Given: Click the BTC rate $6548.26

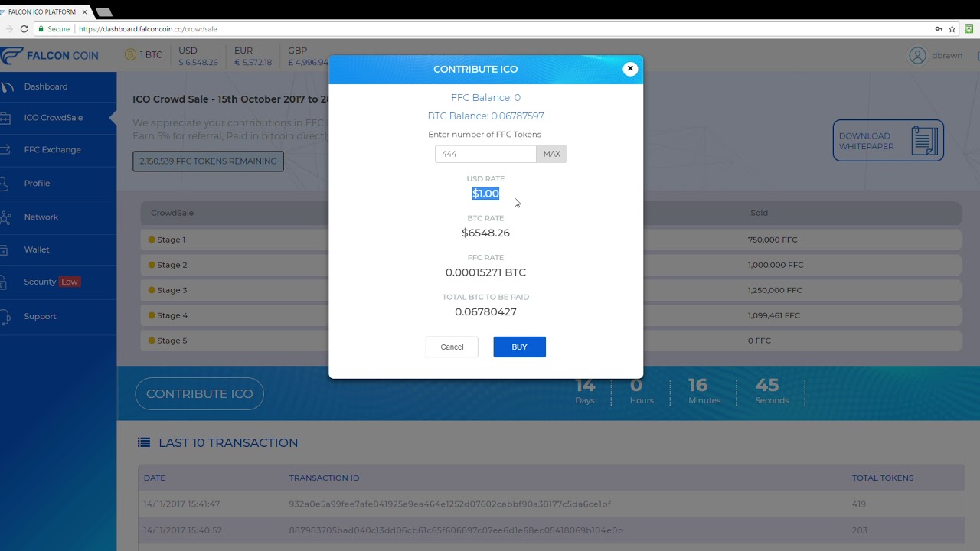Looking at the screenshot, I should coord(485,233).
